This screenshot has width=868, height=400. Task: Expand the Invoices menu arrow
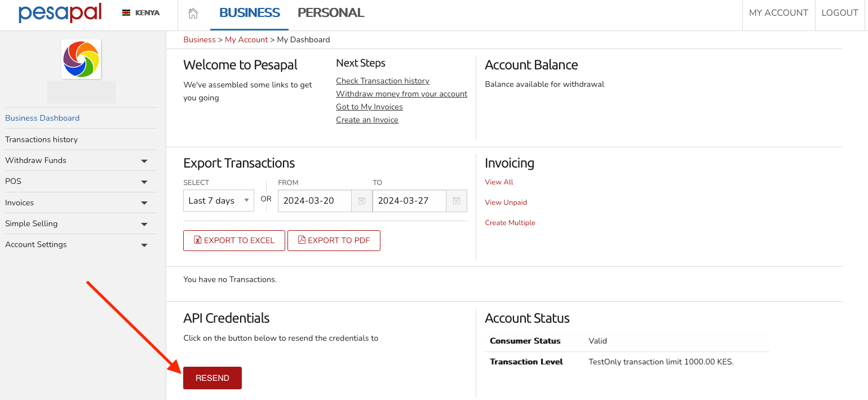pos(144,203)
